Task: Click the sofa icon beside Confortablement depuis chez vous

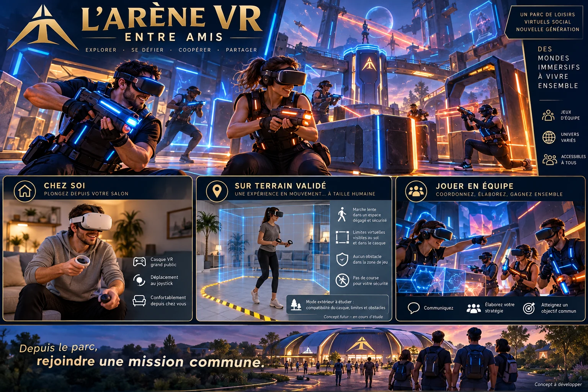Action: (139, 301)
